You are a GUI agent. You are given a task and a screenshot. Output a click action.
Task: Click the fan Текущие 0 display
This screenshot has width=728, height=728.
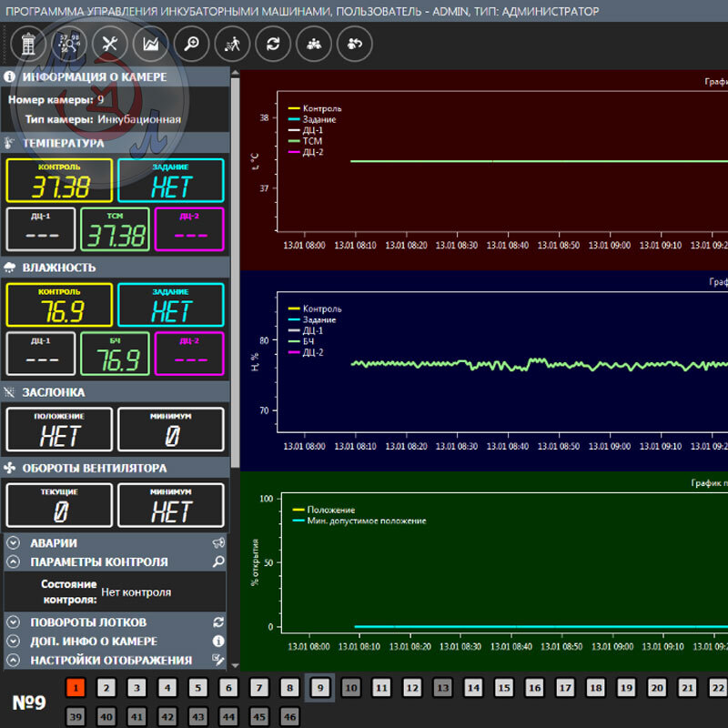click(59, 505)
